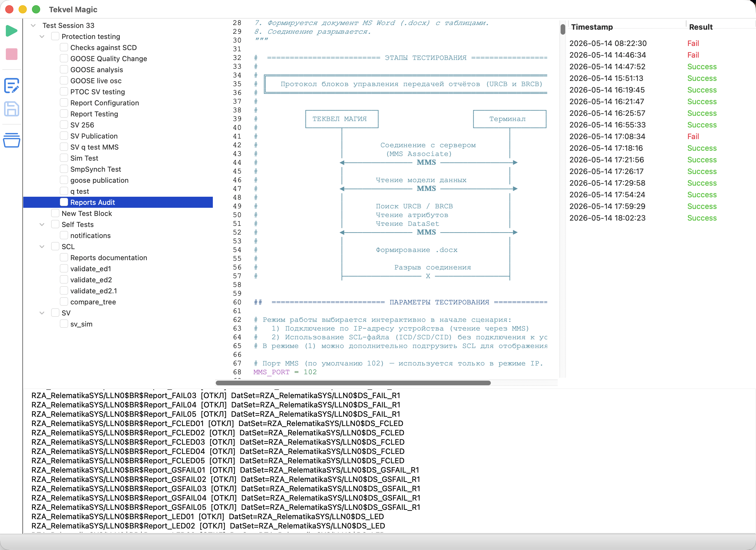The height and width of the screenshot is (550, 756).
Task: Click the results list vertical scrollbar thumb
Action: [x=563, y=29]
